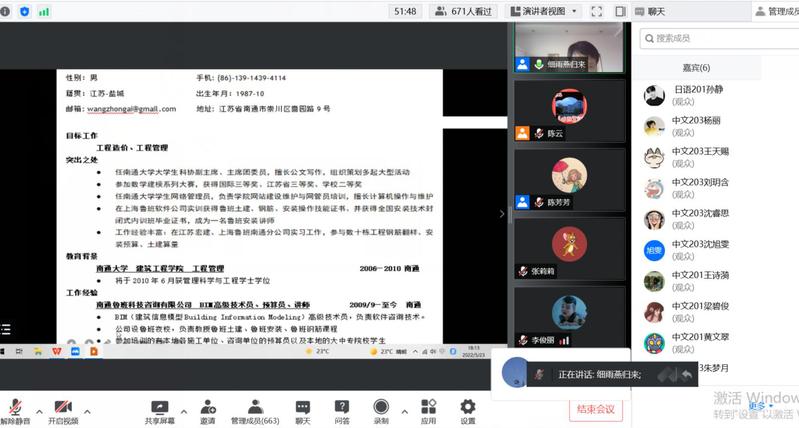Click the file explorer icon in shared taskbar

[x=38, y=351]
